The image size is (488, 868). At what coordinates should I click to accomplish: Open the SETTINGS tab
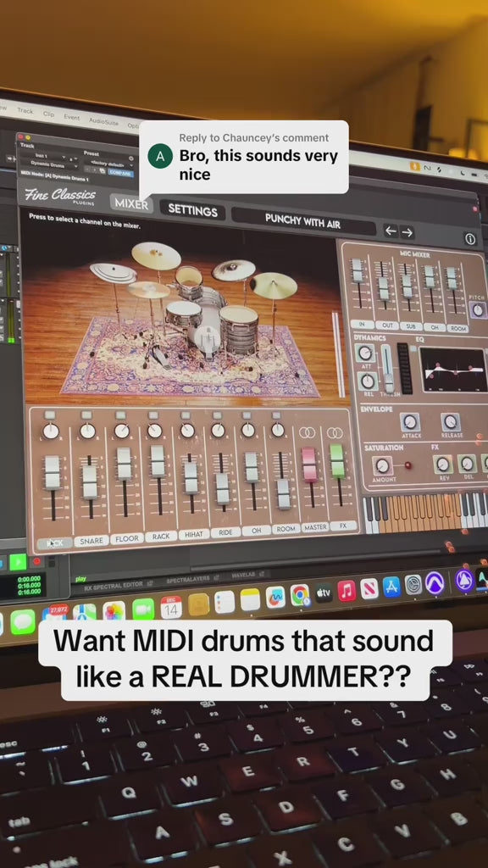pos(192,210)
